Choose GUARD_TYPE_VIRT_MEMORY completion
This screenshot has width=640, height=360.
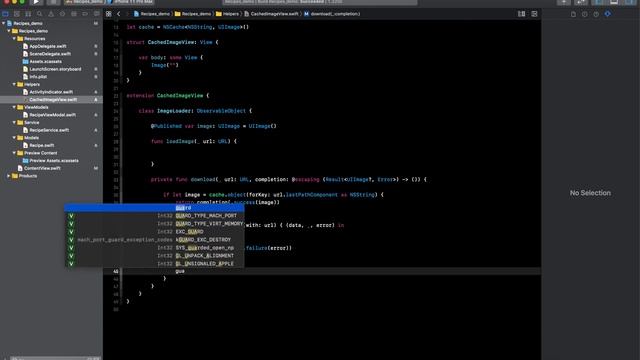154,224
